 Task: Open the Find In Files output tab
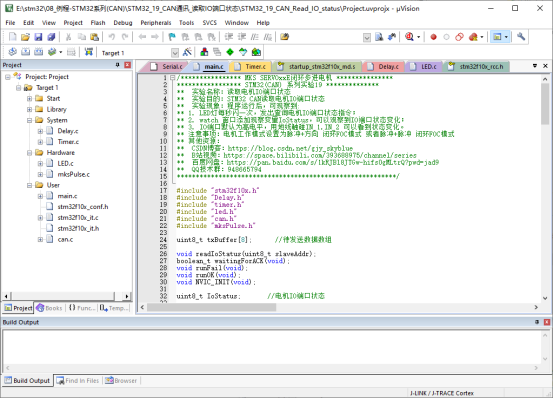pos(78,381)
